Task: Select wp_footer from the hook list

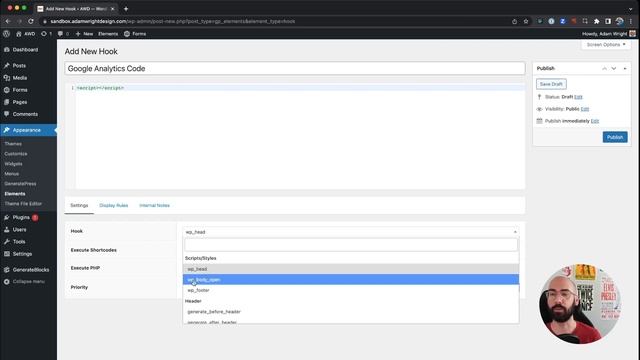Action: tap(351, 290)
